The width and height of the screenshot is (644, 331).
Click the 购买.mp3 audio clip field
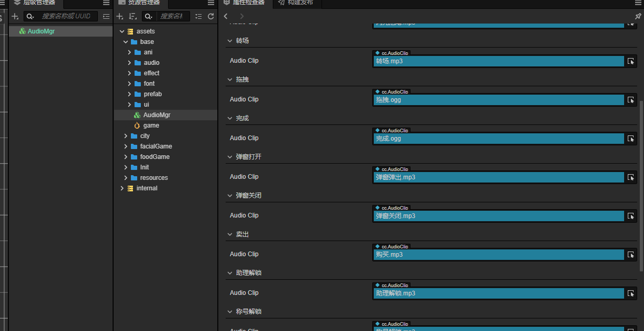pos(499,255)
